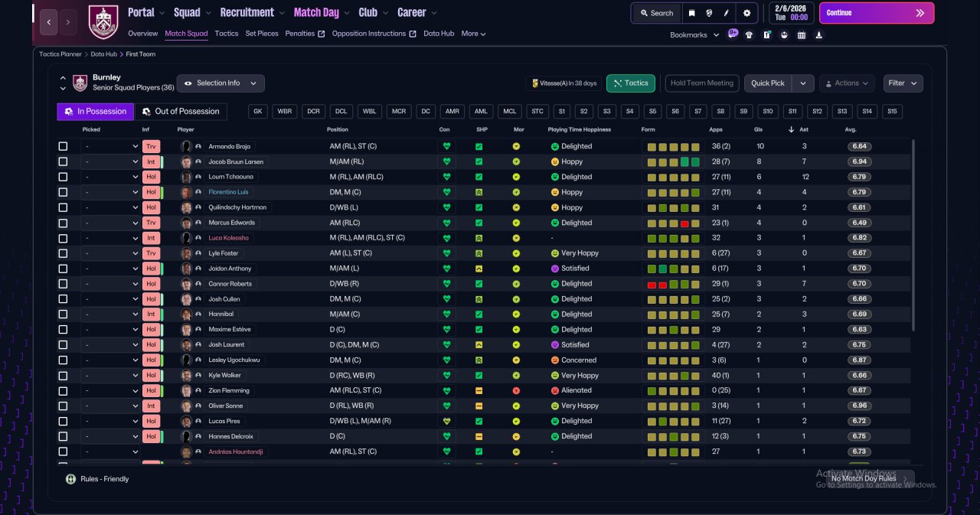The height and width of the screenshot is (515, 980).
Task: Click the shirt kit icon in bookmarks row
Action: [x=749, y=34]
